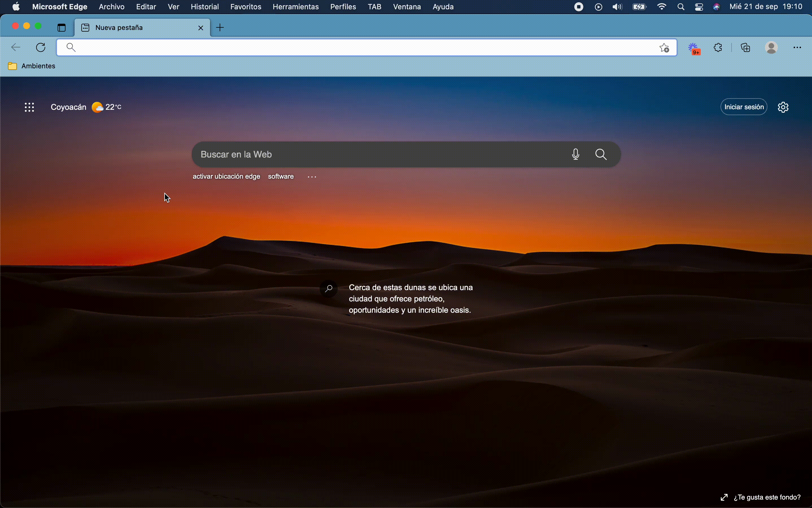Refresh the page with reload icon
The width and height of the screenshot is (812, 508).
41,48
